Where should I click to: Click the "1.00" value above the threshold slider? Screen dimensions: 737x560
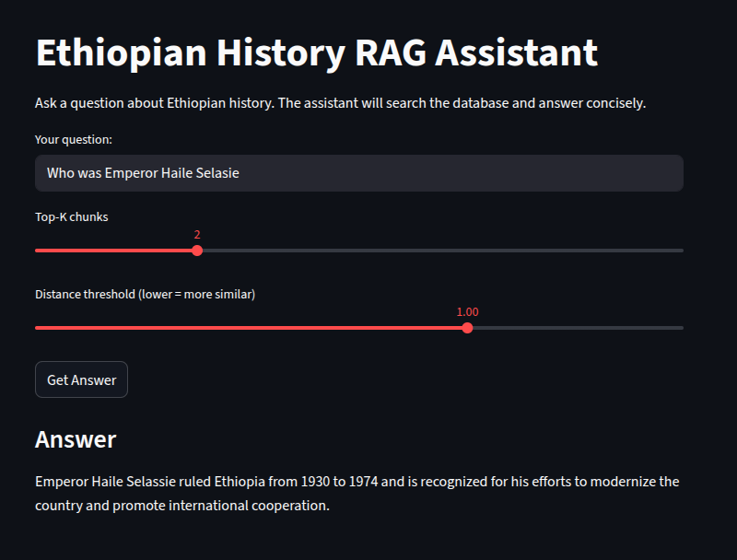(x=467, y=312)
